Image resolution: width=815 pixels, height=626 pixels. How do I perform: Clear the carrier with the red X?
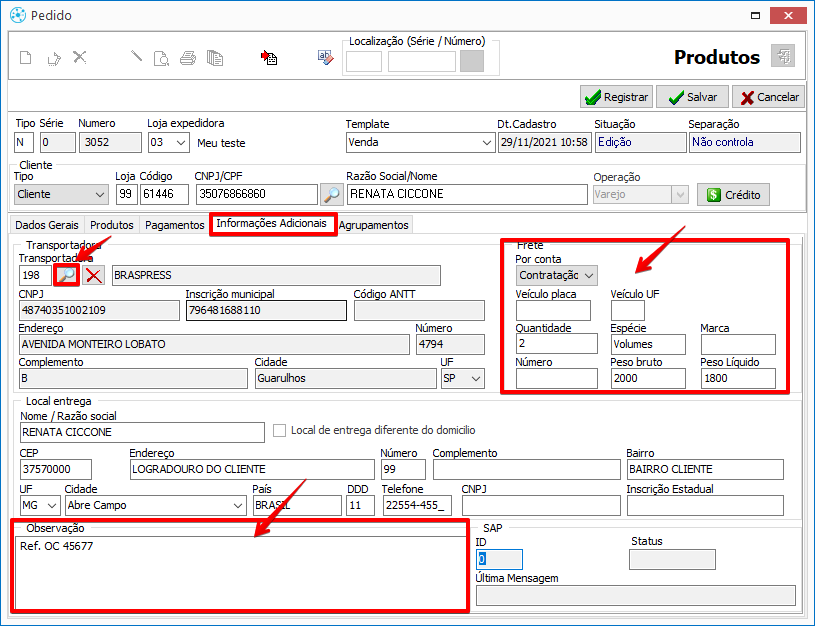(94, 275)
